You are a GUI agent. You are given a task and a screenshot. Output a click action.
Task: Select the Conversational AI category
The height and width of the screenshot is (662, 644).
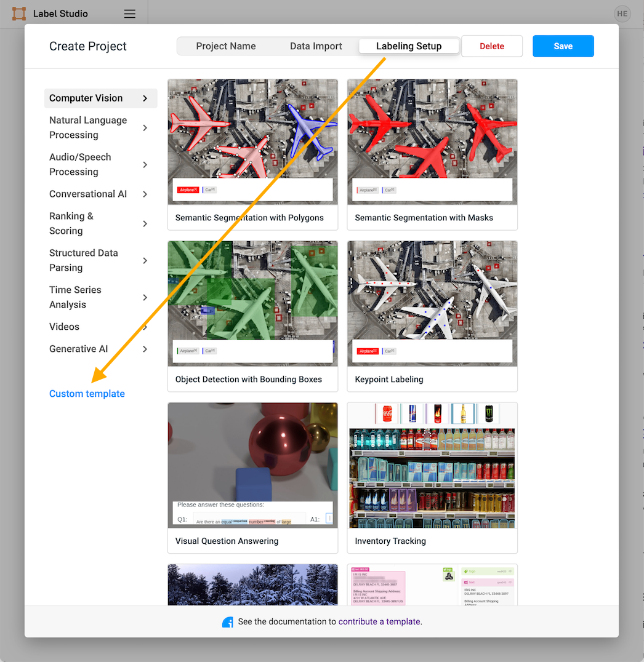click(x=88, y=194)
